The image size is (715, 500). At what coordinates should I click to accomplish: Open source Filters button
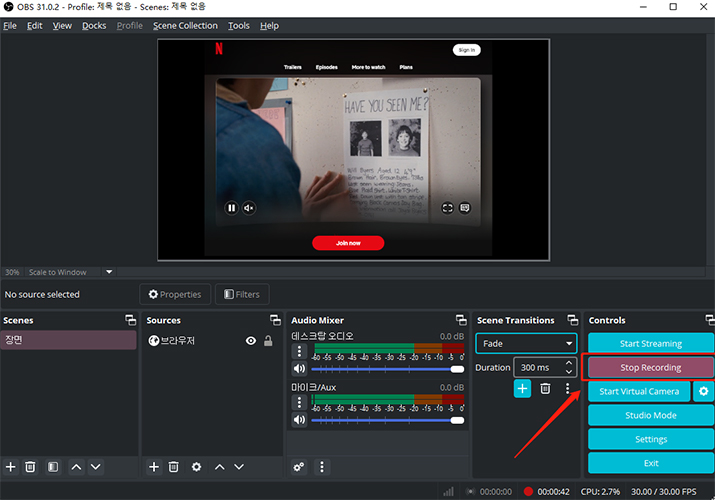pyautogui.click(x=242, y=294)
